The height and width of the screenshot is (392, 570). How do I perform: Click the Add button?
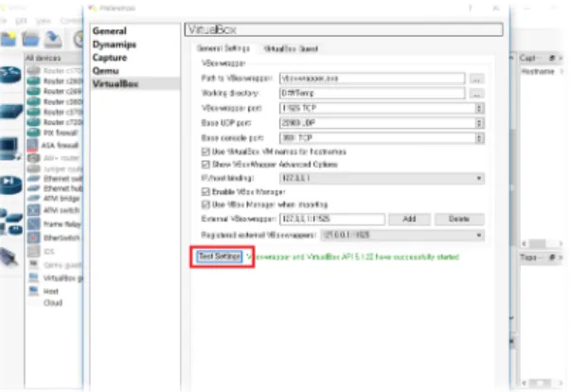point(409,219)
